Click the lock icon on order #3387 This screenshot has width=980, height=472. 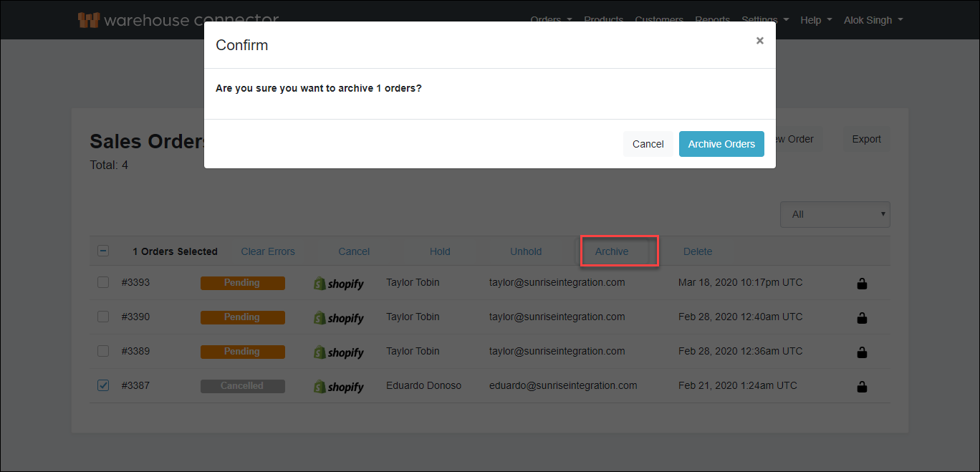point(862,386)
